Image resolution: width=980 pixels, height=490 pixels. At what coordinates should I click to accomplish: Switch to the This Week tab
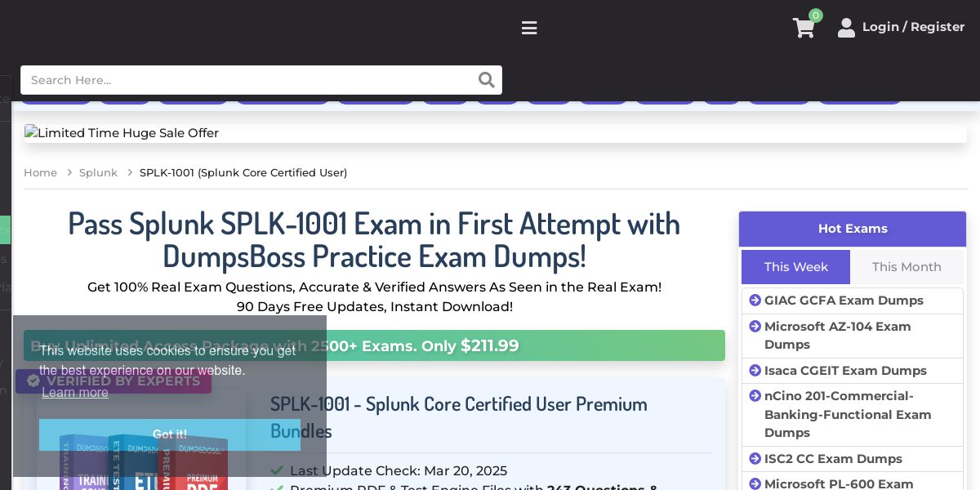tap(795, 267)
